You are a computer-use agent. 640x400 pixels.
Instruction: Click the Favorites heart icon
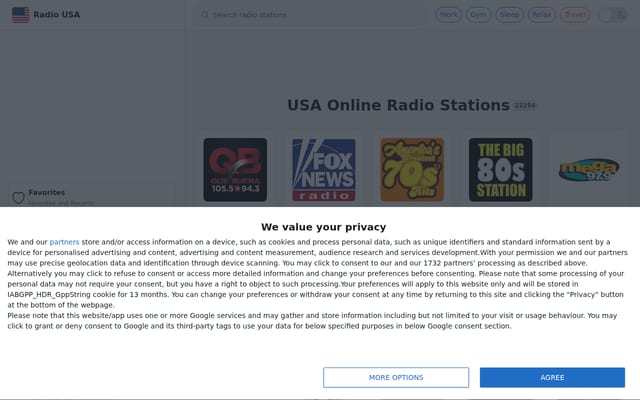[x=18, y=198]
